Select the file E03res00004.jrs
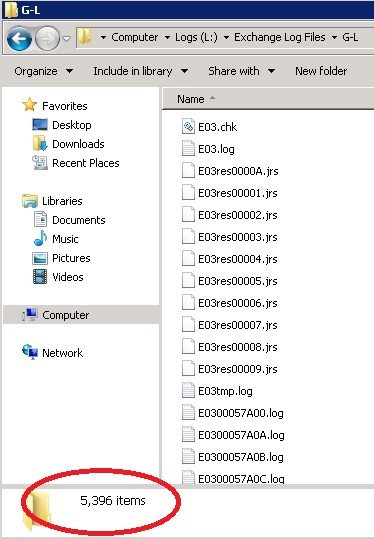This screenshot has height=539, width=374. point(238,259)
